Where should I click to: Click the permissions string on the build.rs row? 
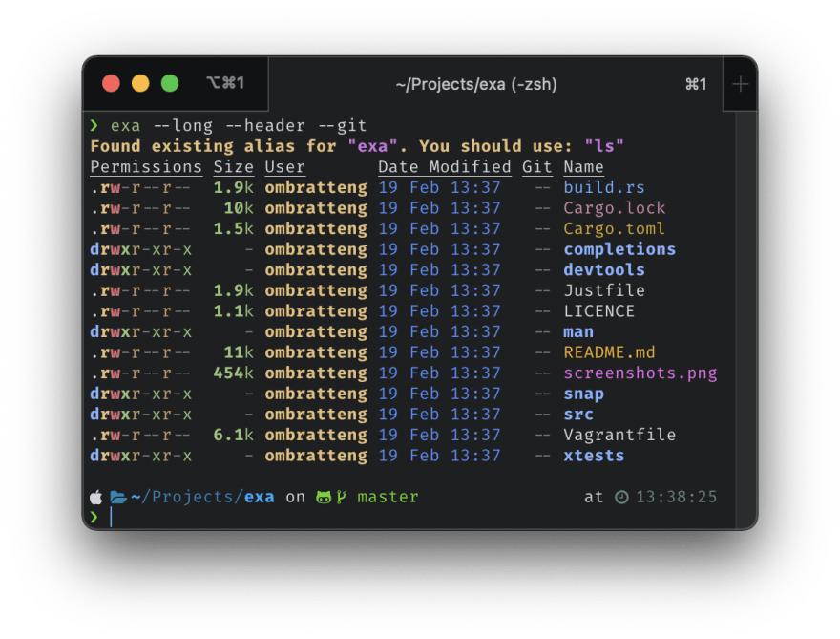click(x=141, y=187)
